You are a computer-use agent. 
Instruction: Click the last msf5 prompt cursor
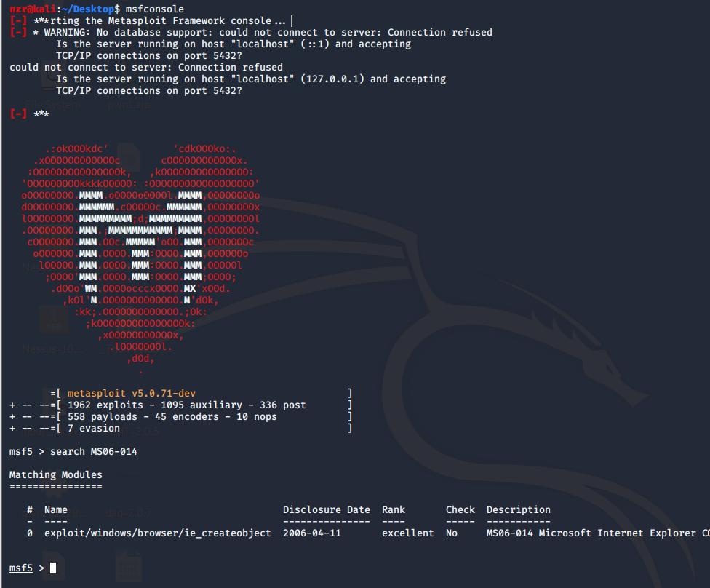click(x=53, y=568)
